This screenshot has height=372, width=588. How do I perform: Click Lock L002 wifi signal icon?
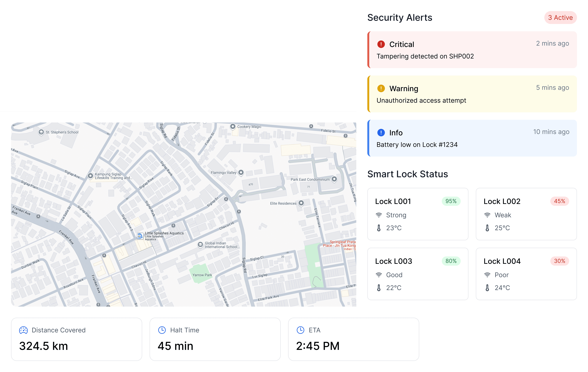pos(487,215)
